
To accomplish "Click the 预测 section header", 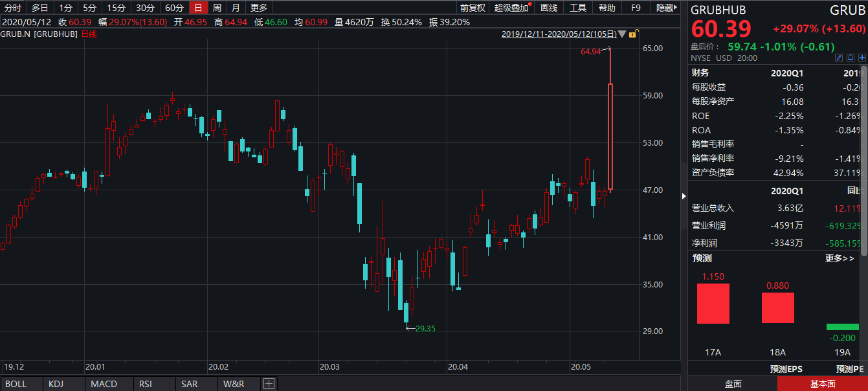I will tap(702, 258).
